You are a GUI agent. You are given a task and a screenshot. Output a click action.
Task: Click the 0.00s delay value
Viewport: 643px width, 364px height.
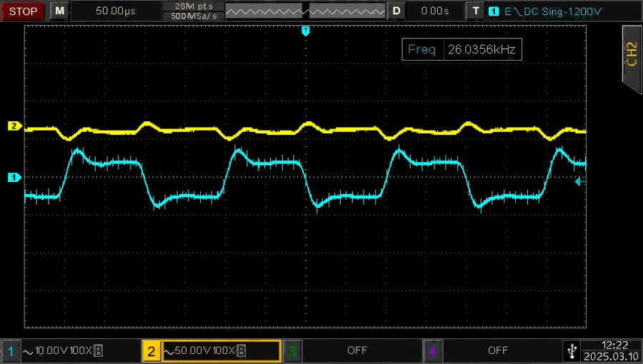click(x=434, y=11)
